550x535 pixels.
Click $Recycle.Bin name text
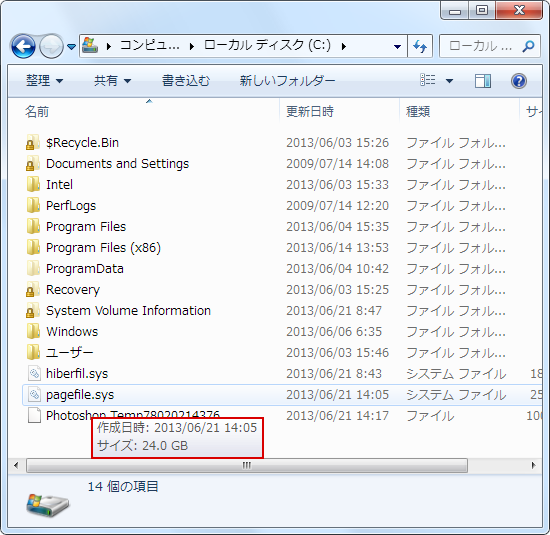point(82,143)
